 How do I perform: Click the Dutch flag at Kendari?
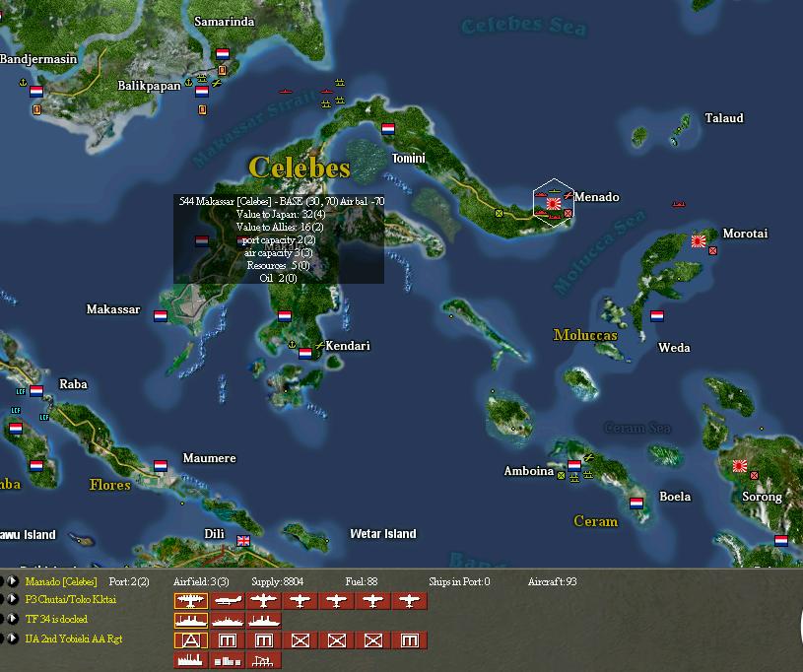[x=305, y=353]
